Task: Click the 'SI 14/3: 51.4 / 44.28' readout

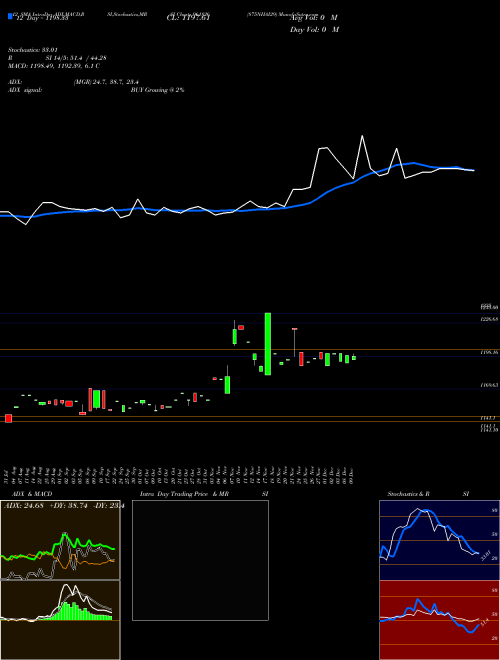Action: tap(76, 58)
